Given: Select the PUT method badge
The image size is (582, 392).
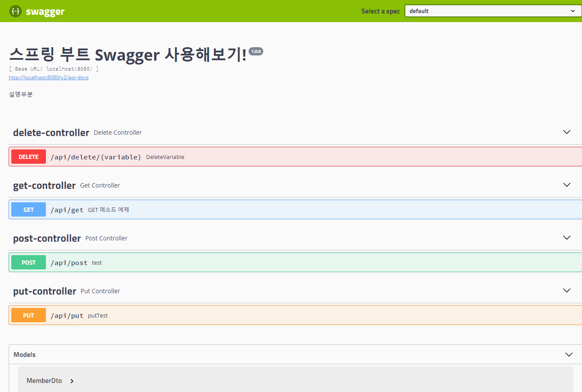Looking at the screenshot, I should click(x=28, y=315).
